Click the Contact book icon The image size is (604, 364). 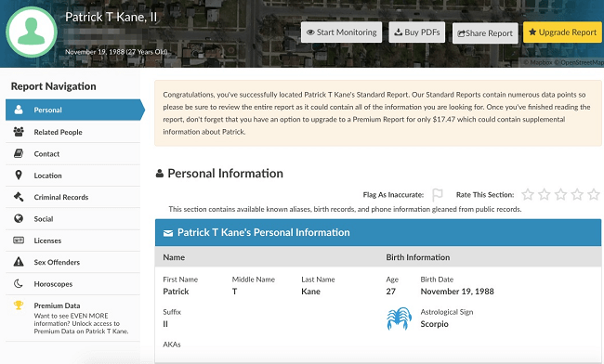(x=19, y=153)
